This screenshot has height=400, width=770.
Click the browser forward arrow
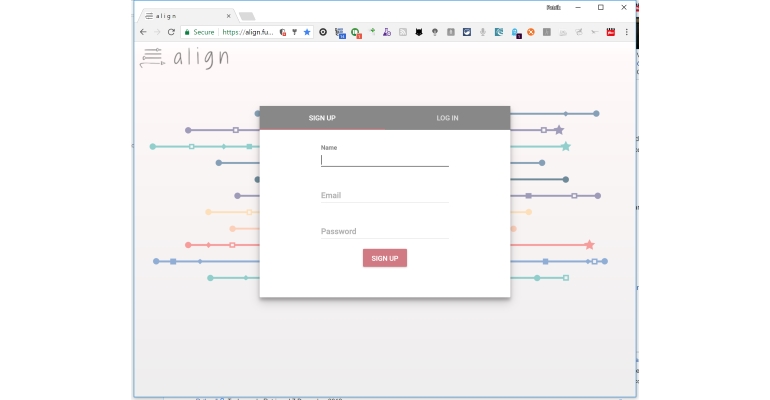[x=157, y=32]
